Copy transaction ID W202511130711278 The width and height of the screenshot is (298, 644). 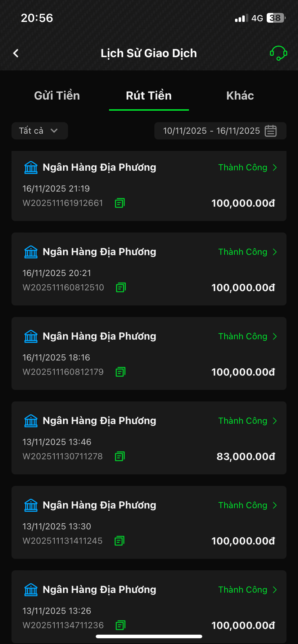pyautogui.click(x=119, y=456)
